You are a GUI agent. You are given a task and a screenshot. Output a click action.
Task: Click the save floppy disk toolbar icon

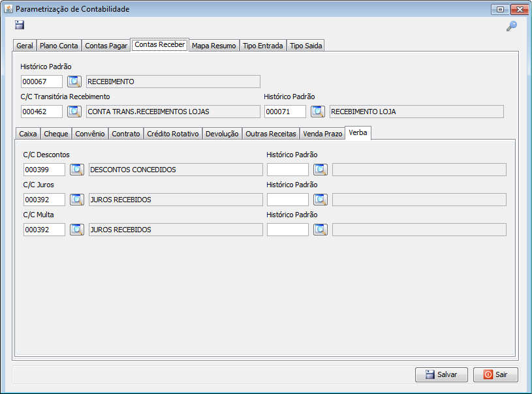pyautogui.click(x=20, y=25)
